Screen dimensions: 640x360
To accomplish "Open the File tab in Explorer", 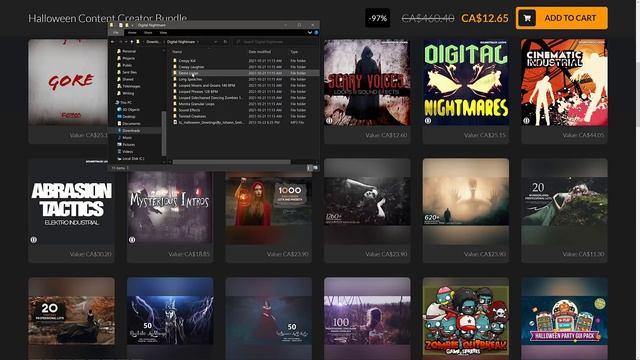I will click(x=116, y=33).
